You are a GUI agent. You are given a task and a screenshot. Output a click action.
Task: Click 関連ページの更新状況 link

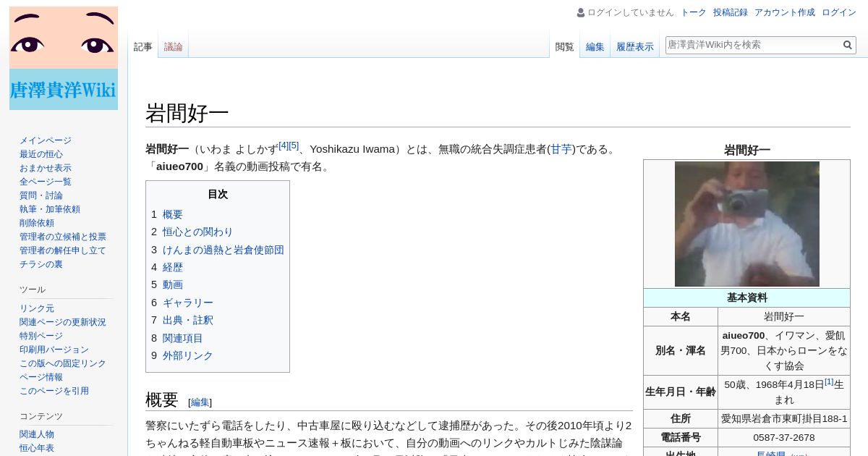click(x=63, y=322)
